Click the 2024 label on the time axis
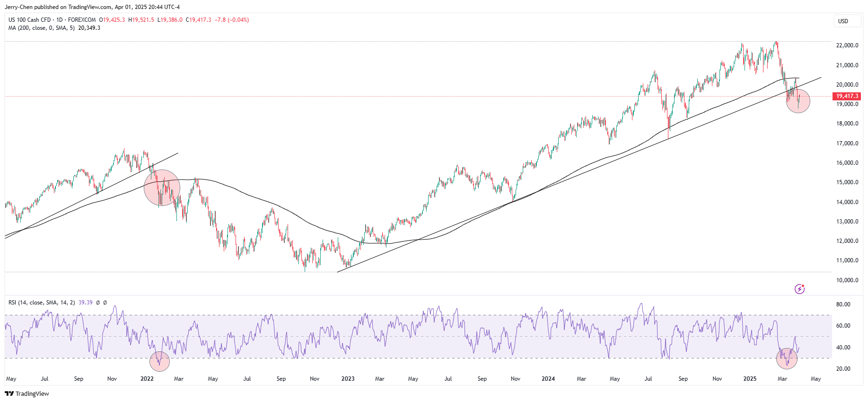 click(548, 379)
